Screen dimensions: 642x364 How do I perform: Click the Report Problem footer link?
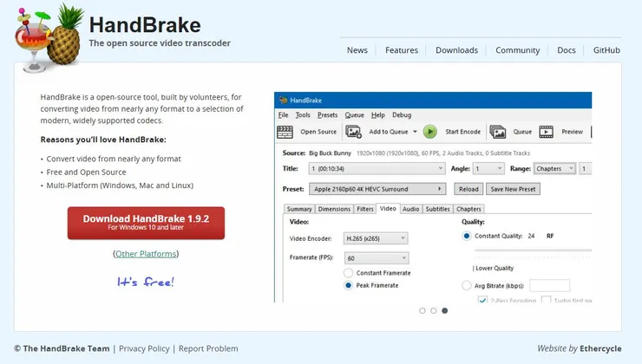(x=208, y=349)
